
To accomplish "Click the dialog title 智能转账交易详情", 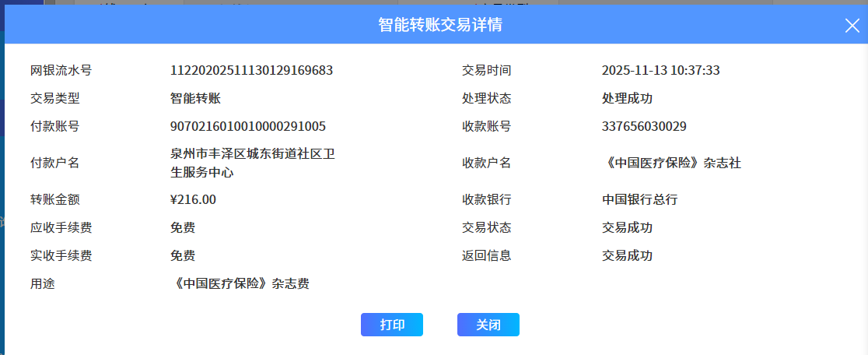I will 440,25.
